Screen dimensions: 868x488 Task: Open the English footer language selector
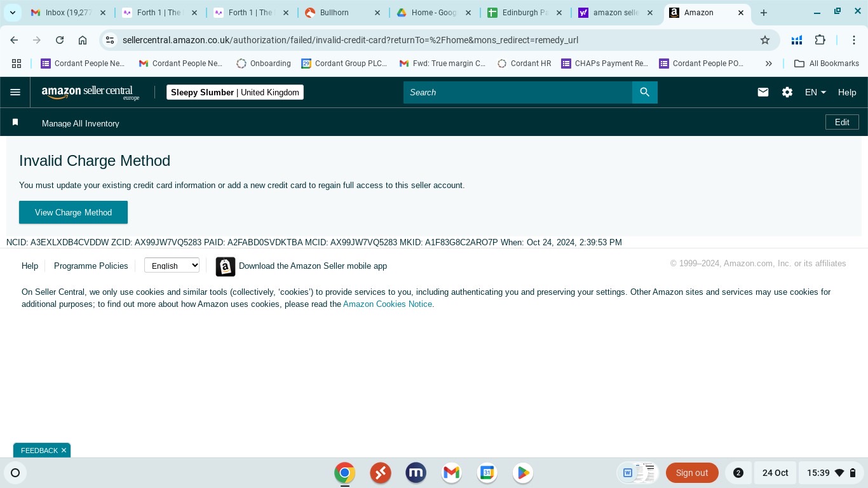coord(172,266)
